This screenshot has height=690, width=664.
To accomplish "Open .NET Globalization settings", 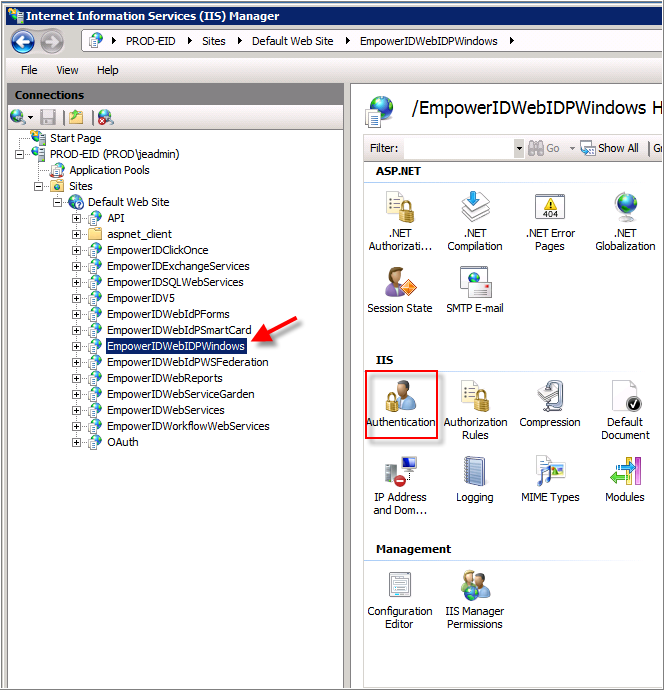I will tap(625, 221).
